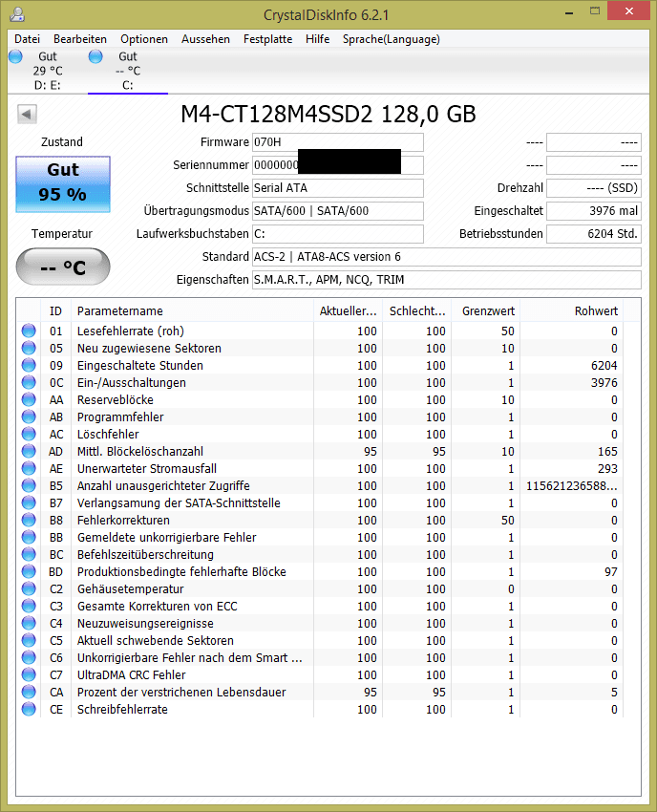Click status icon for Aktuell schwebende Sektoren

pyautogui.click(x=29, y=640)
